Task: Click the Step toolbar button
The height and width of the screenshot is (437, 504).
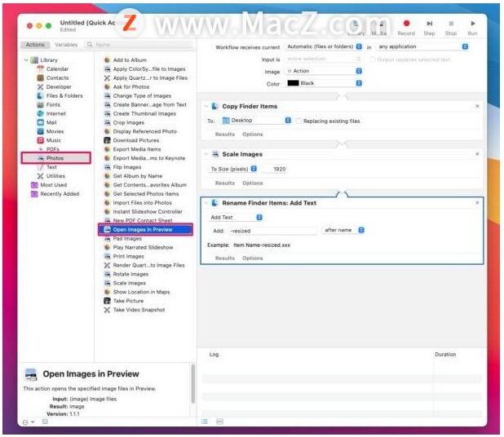Action: (430, 28)
